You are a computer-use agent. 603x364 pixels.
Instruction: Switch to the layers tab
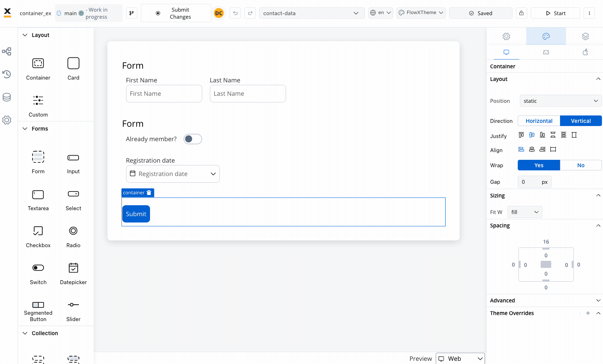coord(585,36)
